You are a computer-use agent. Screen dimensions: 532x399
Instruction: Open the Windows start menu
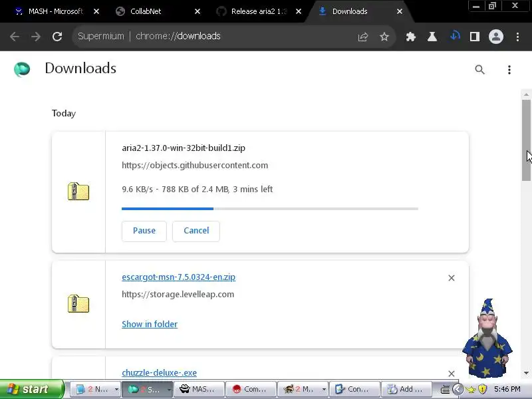(31, 389)
